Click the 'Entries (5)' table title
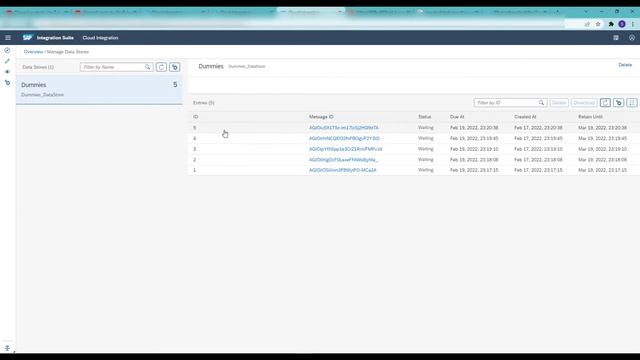 point(204,103)
